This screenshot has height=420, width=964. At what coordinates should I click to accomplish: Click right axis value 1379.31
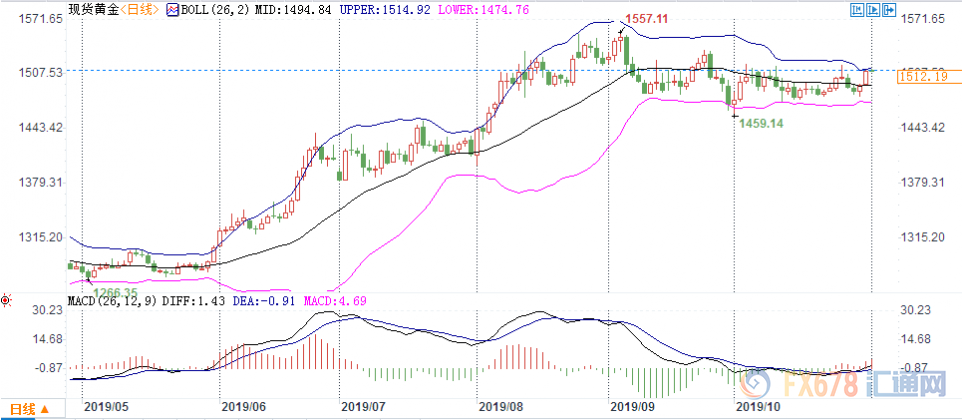coord(921,183)
